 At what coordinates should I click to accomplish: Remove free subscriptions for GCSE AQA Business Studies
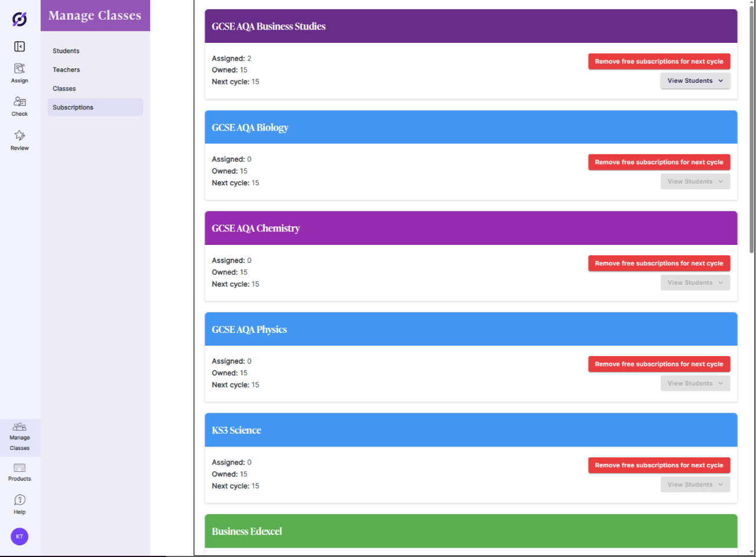659,61
